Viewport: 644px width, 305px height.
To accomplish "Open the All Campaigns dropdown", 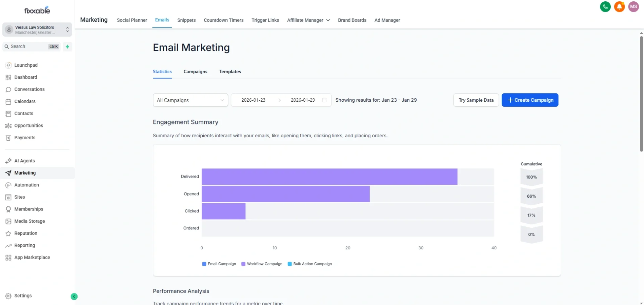I will point(190,100).
